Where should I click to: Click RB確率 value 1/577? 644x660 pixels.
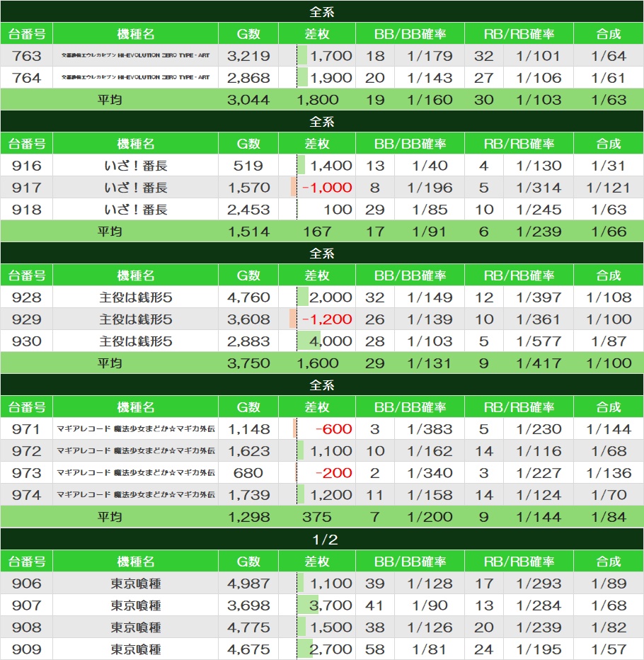coord(539,341)
